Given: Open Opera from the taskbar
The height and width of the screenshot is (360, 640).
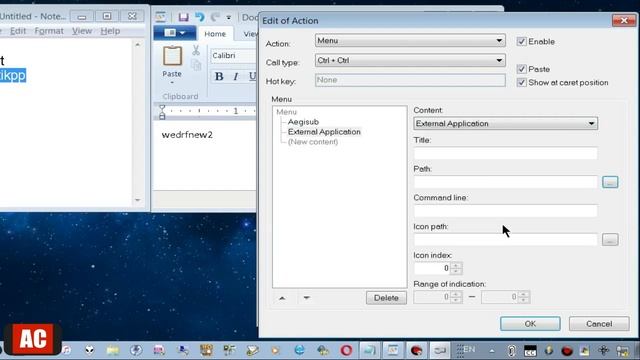Looking at the screenshot, I should coord(346,350).
